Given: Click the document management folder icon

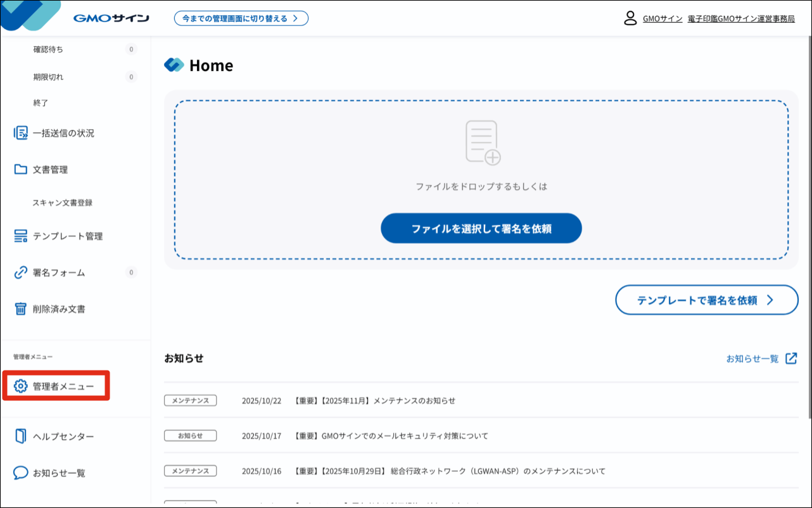Looking at the screenshot, I should [x=21, y=169].
